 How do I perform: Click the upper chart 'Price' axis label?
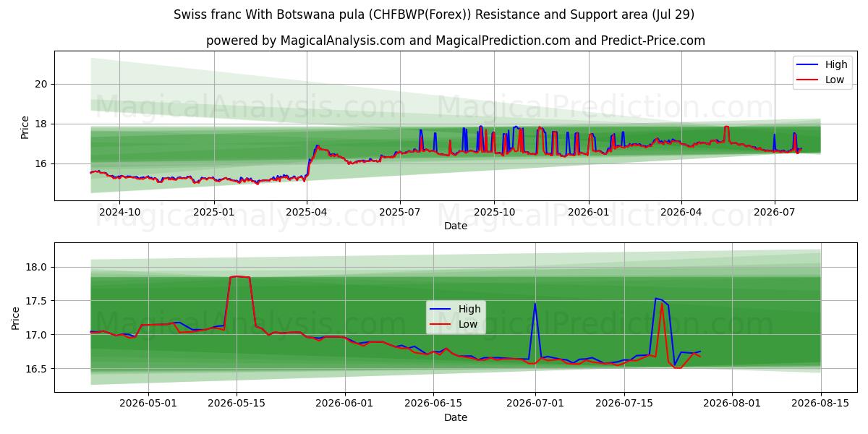point(25,127)
